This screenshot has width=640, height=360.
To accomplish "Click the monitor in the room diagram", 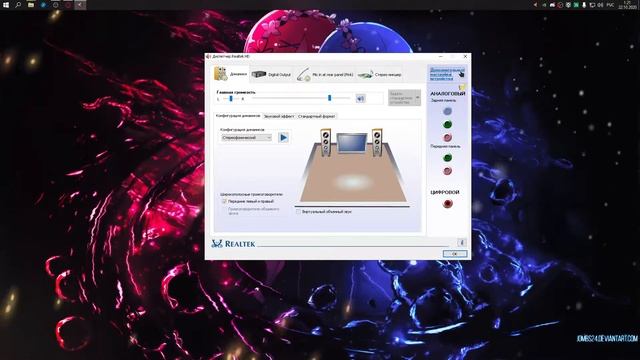I will pos(351,143).
